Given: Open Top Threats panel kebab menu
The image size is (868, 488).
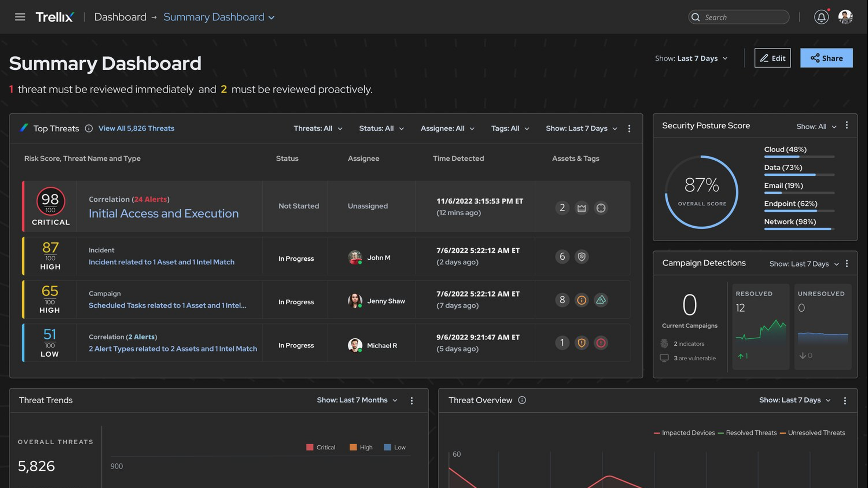Looking at the screenshot, I should [629, 129].
